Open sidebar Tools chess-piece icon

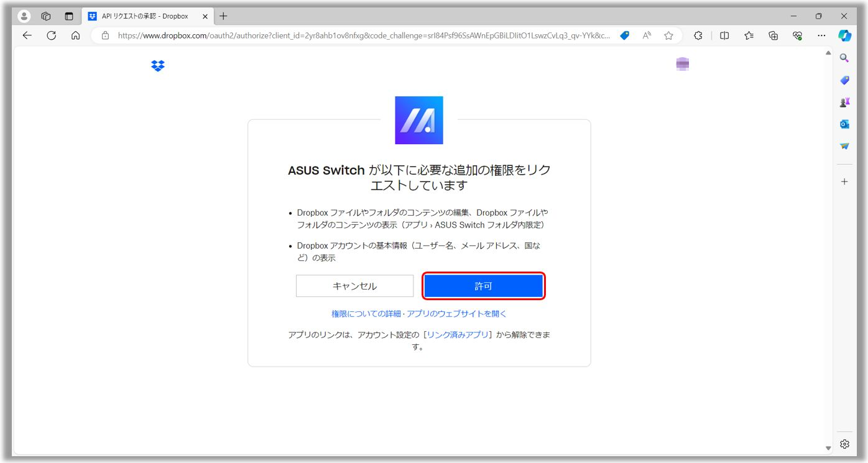pos(844,103)
